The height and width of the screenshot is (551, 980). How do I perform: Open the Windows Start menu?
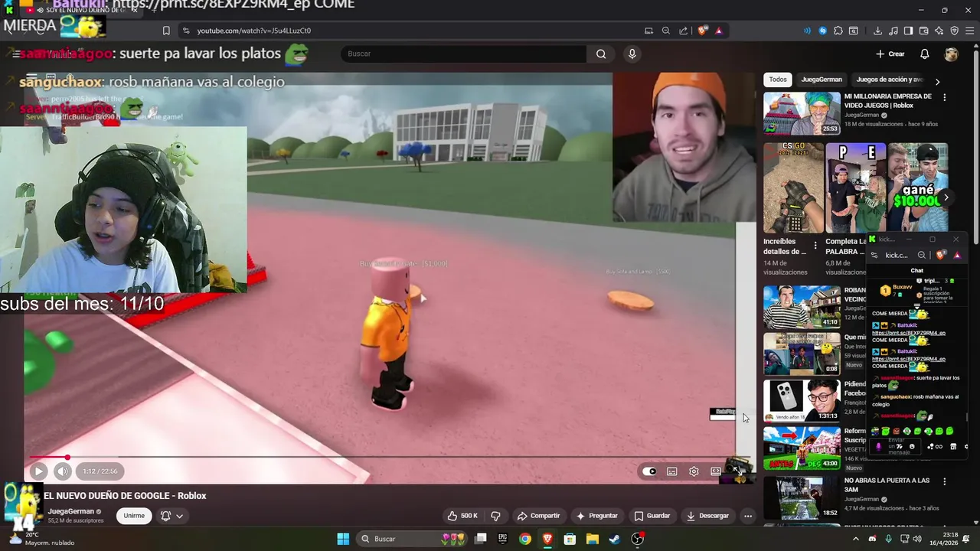[x=343, y=539]
